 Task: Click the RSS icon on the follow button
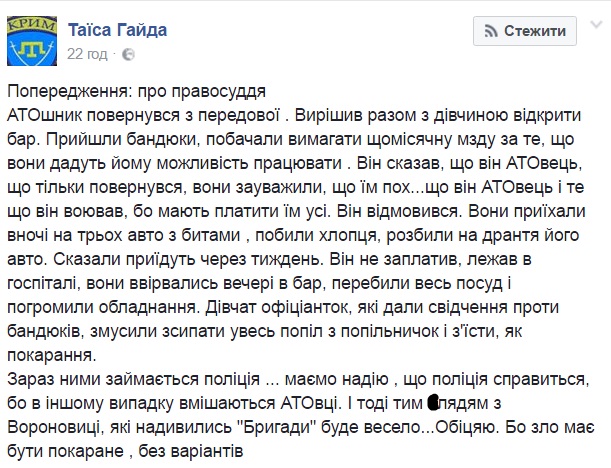point(490,31)
